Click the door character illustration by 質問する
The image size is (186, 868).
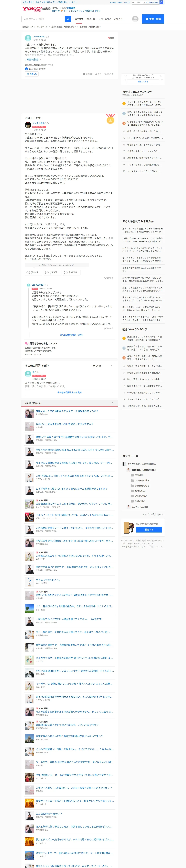click(x=129, y=528)
